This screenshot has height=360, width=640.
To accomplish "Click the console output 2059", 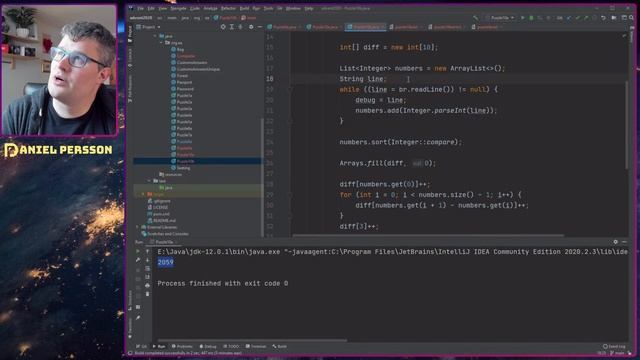I will pyautogui.click(x=165, y=262).
